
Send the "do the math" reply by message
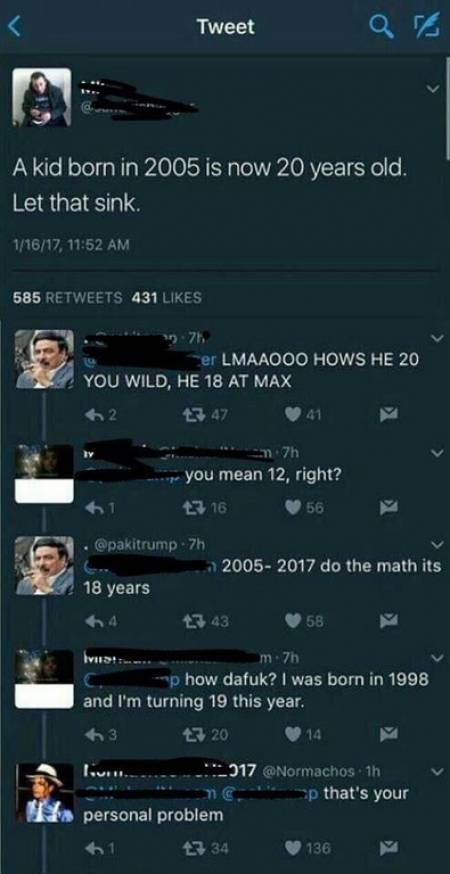tap(388, 620)
